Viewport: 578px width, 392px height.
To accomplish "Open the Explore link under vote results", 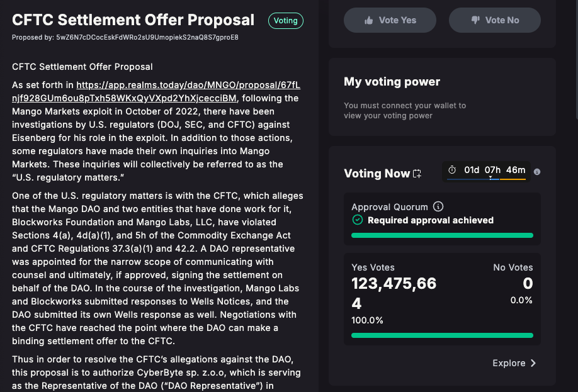I will [514, 363].
